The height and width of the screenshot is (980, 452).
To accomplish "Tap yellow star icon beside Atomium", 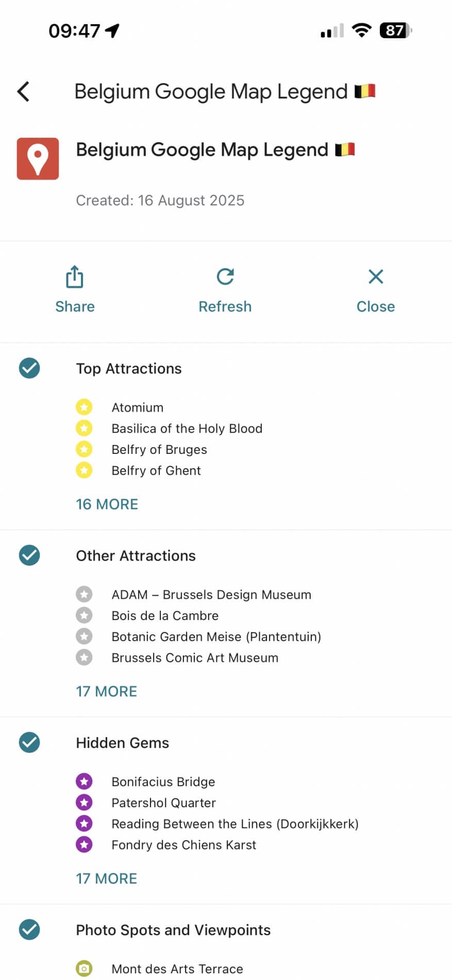I will coord(84,407).
